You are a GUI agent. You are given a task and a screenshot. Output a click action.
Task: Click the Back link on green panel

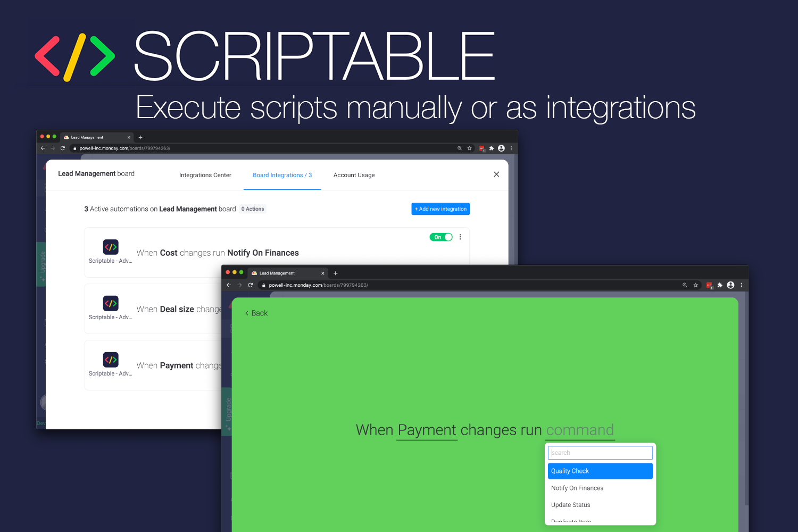pos(256,313)
